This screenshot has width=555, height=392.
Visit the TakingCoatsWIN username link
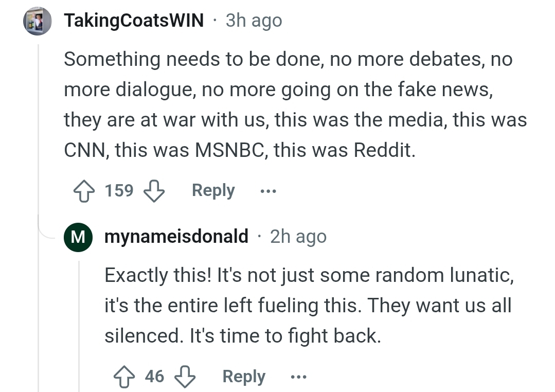(x=134, y=21)
